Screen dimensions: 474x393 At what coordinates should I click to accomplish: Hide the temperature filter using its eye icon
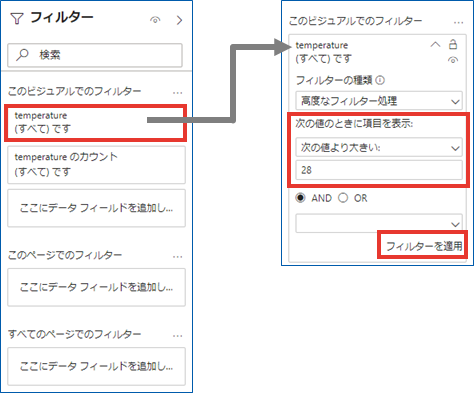[x=453, y=60]
